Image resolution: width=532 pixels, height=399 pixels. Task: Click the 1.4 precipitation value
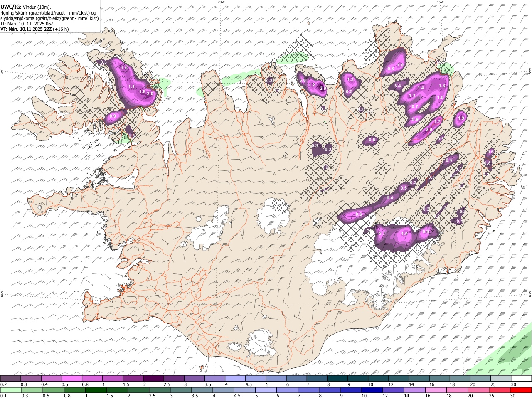coord(421,88)
